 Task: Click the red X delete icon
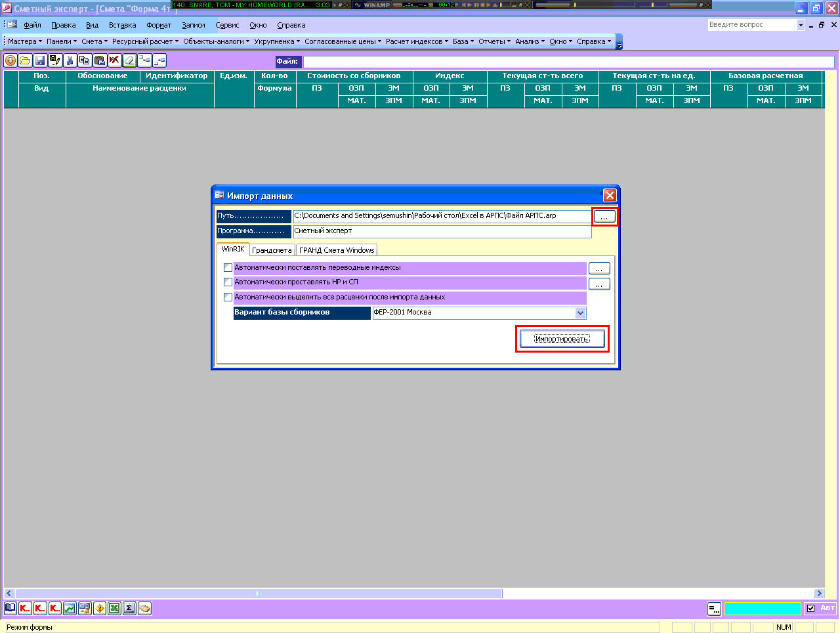tap(114, 60)
